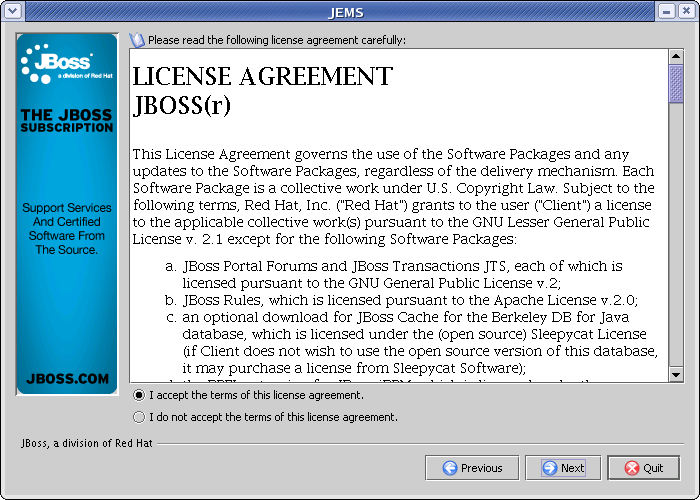Open the window menu in title bar
Image resolution: width=700 pixels, height=500 pixels.
coord(12,11)
